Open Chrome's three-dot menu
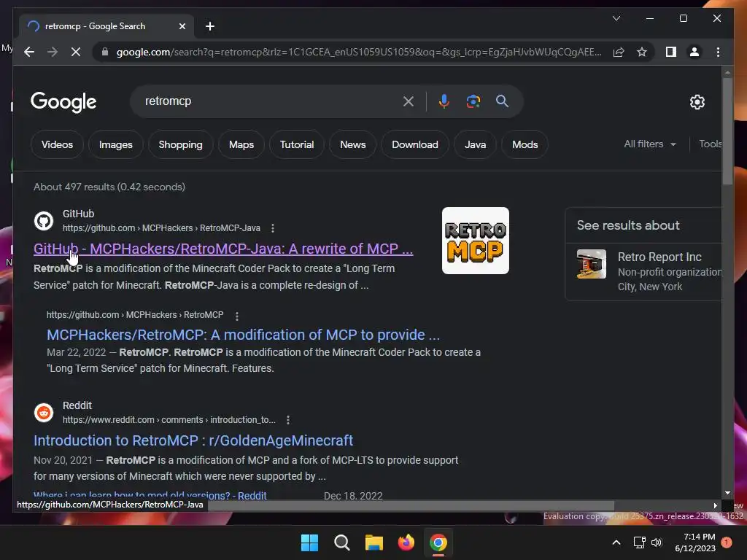This screenshot has width=747, height=560. point(718,52)
